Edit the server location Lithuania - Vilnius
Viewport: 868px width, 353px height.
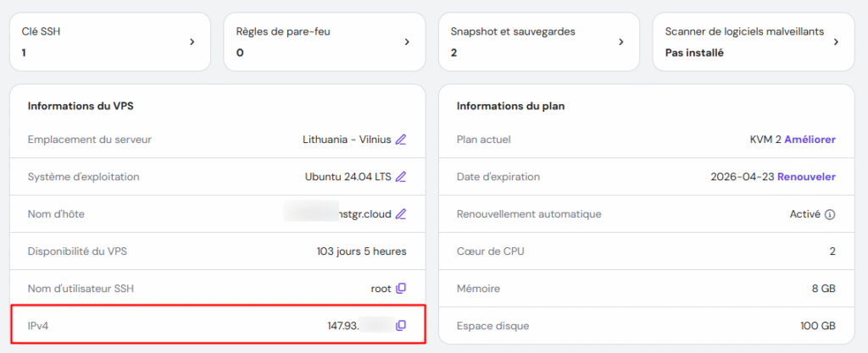[401, 140]
